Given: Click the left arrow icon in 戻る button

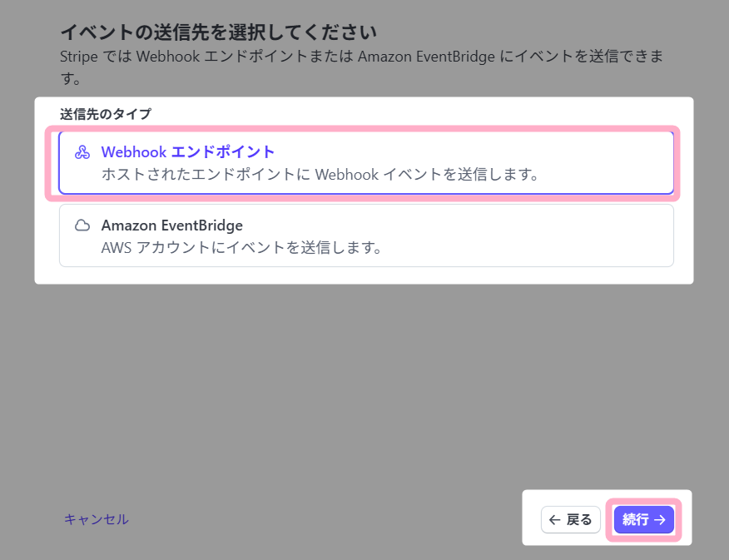Looking at the screenshot, I should pos(555,520).
